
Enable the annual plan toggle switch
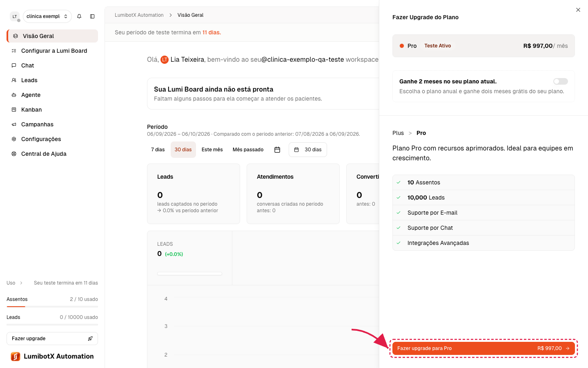561,81
